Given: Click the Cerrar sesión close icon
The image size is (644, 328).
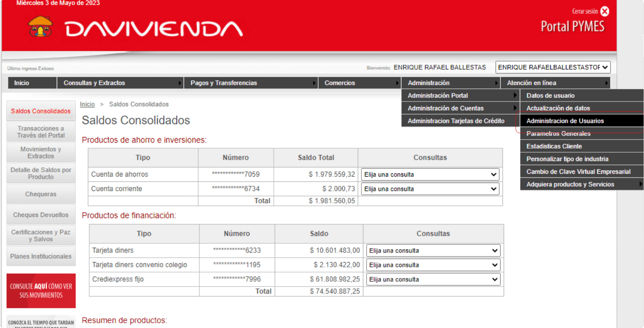Looking at the screenshot, I should 604,12.
